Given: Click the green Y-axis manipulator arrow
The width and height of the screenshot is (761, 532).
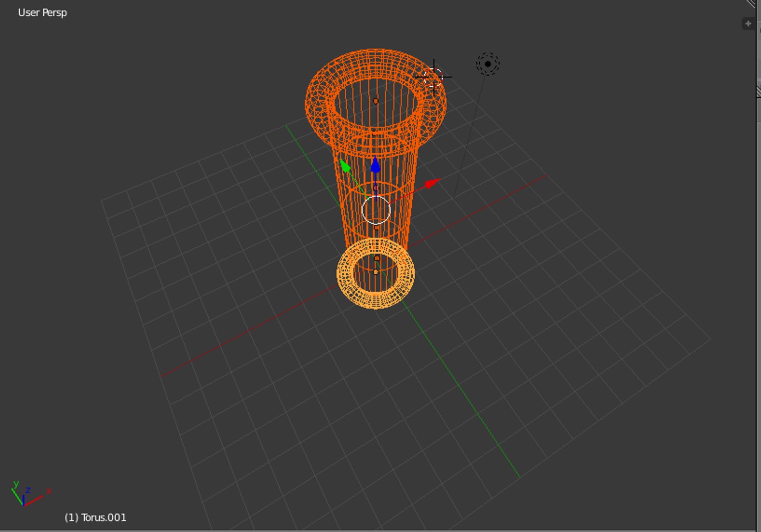Looking at the screenshot, I should point(345,166).
